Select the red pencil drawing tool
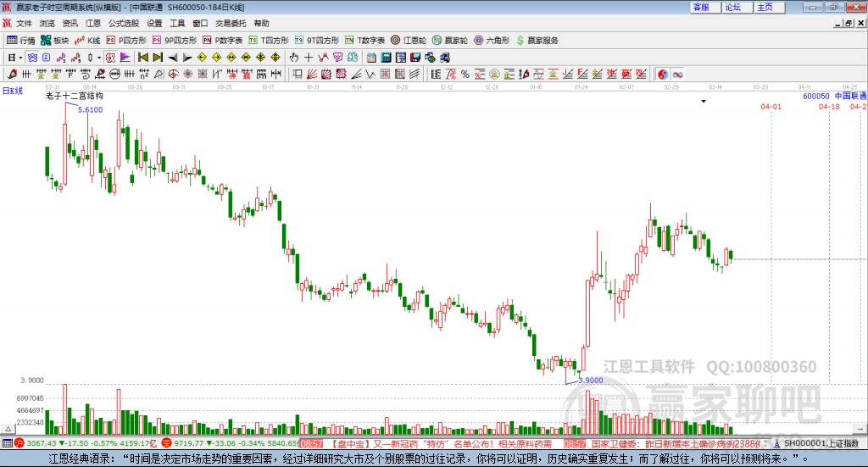Viewport: 868px width, 467px height. [12, 74]
